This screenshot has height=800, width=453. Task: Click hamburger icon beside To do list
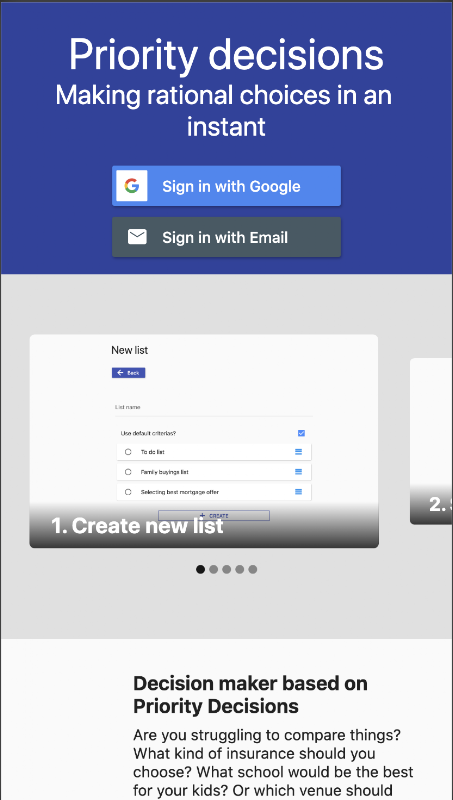(x=298, y=452)
